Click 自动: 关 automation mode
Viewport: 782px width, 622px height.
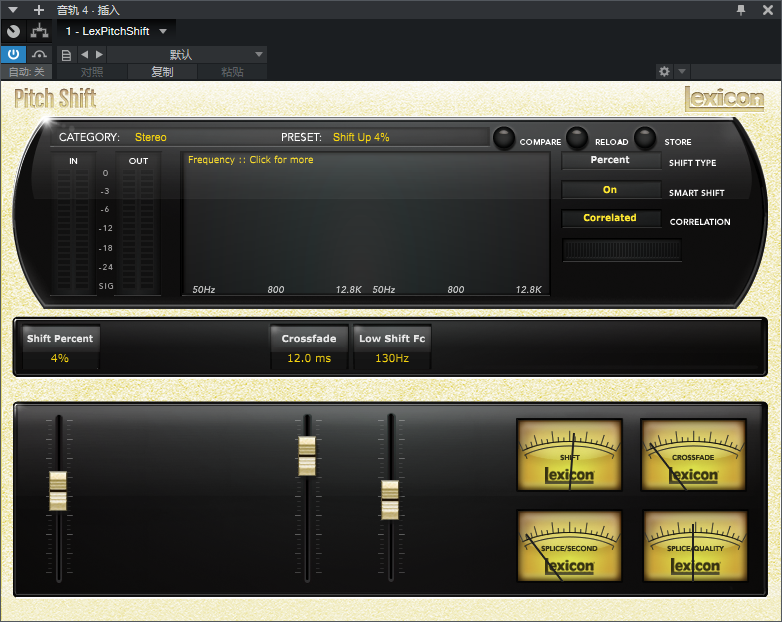[x=26, y=72]
